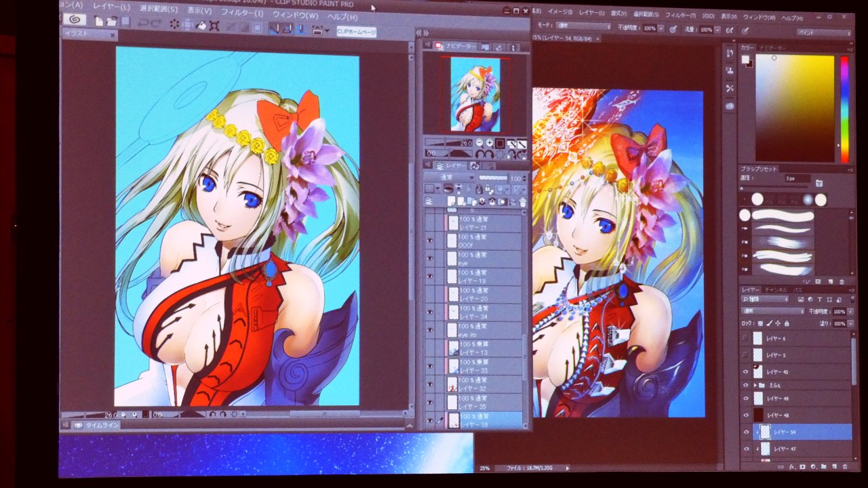Click the Navigator thumbnail preview
This screenshot has height=488, width=868.
[475, 94]
